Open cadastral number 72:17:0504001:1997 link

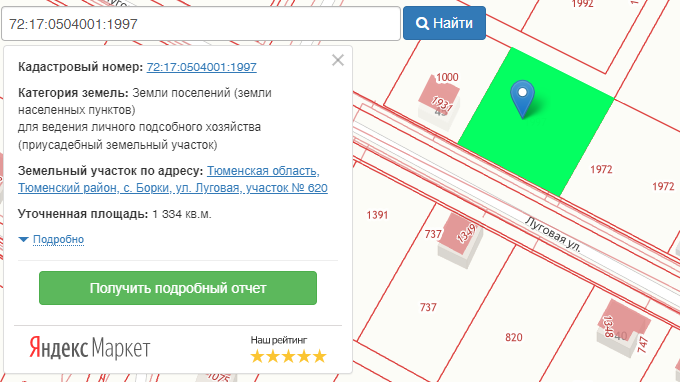click(x=202, y=67)
